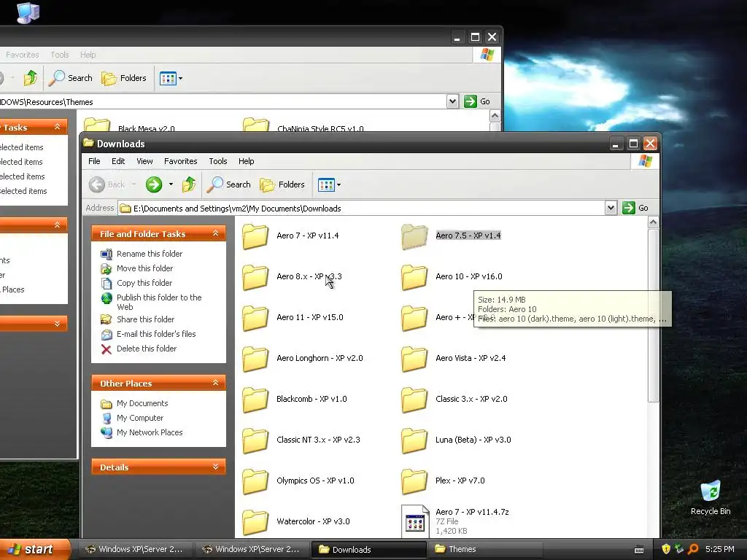Screen dimensions: 747x560
Task: Switch to Themes taskbar button
Action: tap(484, 549)
